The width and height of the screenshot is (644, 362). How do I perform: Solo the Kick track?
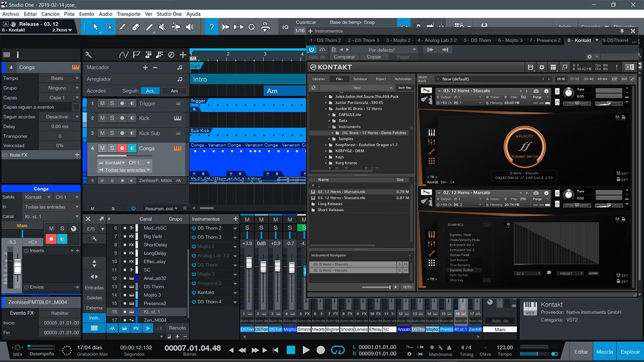(112, 118)
